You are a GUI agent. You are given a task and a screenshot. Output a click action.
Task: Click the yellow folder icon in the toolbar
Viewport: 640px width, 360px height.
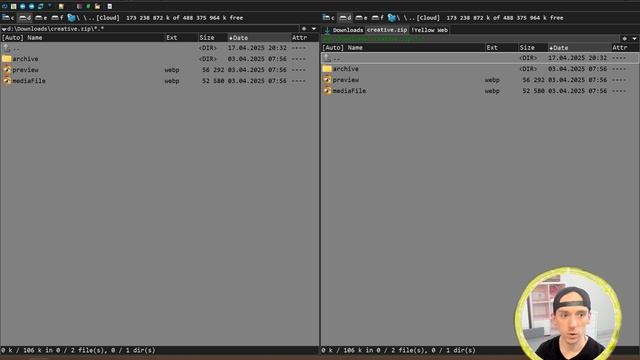[x=97, y=6]
